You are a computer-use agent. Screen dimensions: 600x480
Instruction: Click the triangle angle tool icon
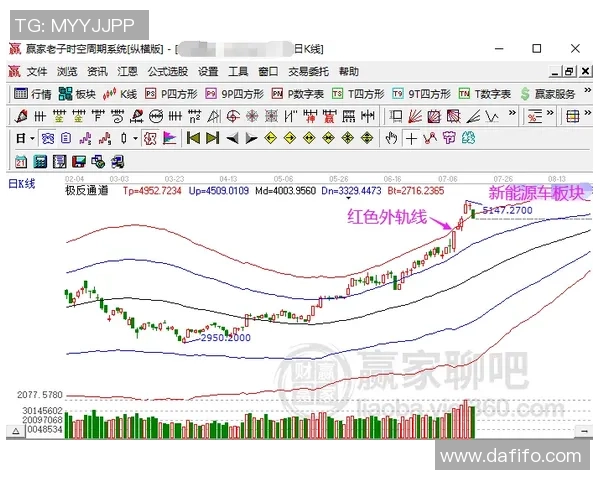click(214, 116)
